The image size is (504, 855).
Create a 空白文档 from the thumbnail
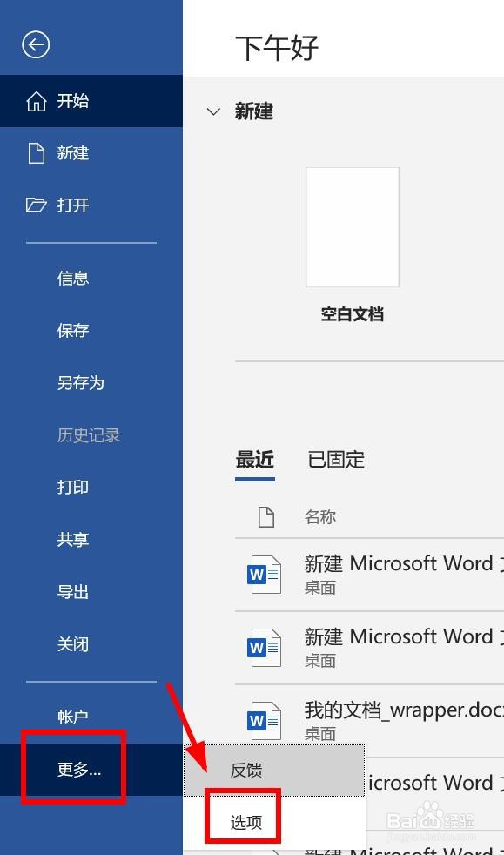(353, 227)
